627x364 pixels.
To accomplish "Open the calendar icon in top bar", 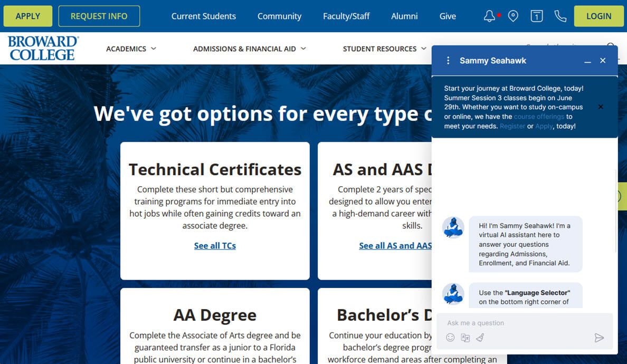I will click(x=537, y=16).
